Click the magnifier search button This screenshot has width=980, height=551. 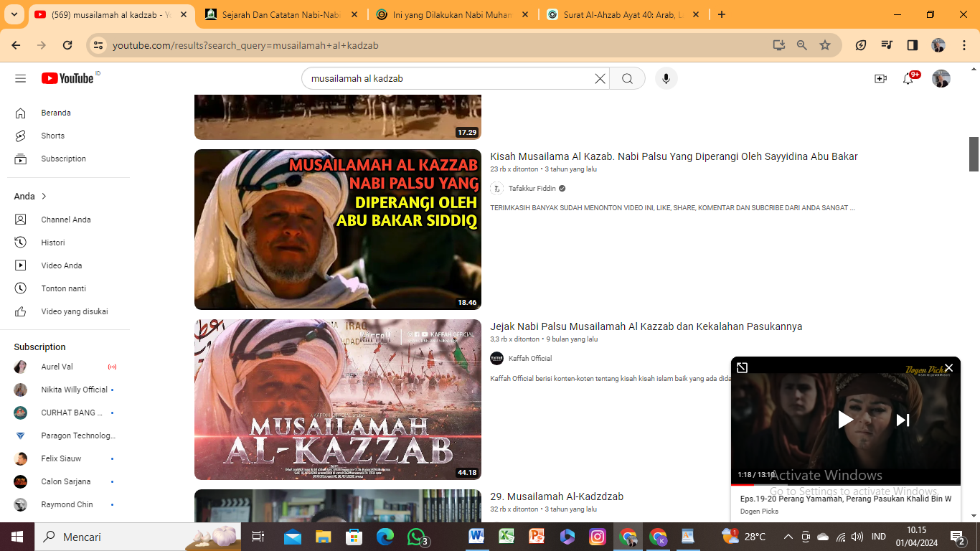[628, 79]
